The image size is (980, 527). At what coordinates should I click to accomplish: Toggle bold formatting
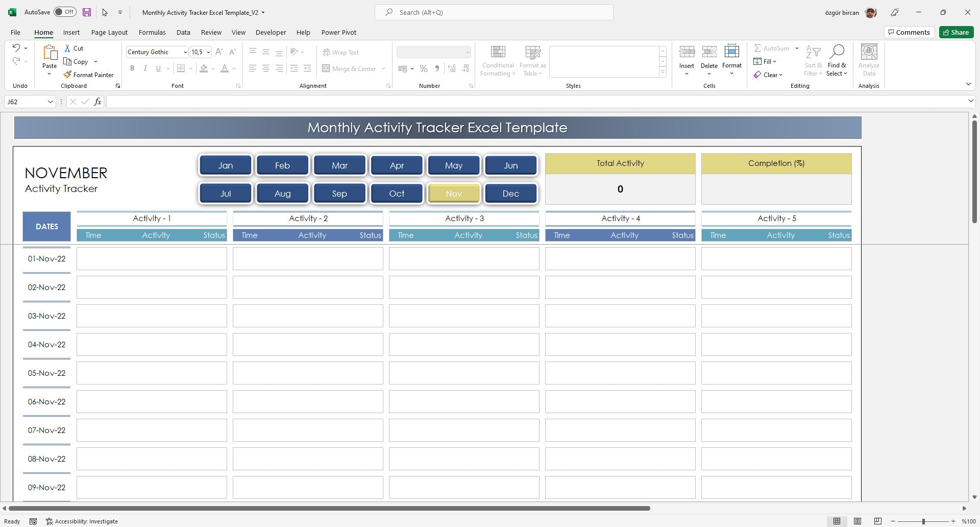tap(132, 68)
